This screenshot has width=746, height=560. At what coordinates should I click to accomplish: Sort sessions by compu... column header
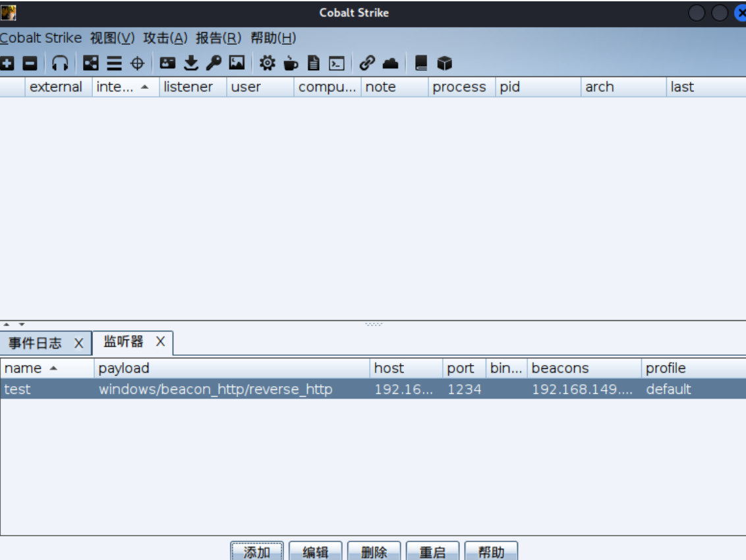328,87
